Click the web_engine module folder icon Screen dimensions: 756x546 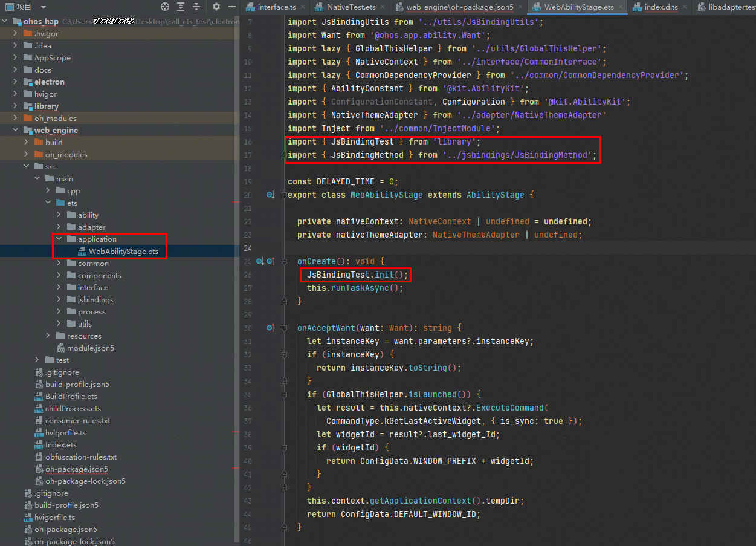tap(28, 131)
